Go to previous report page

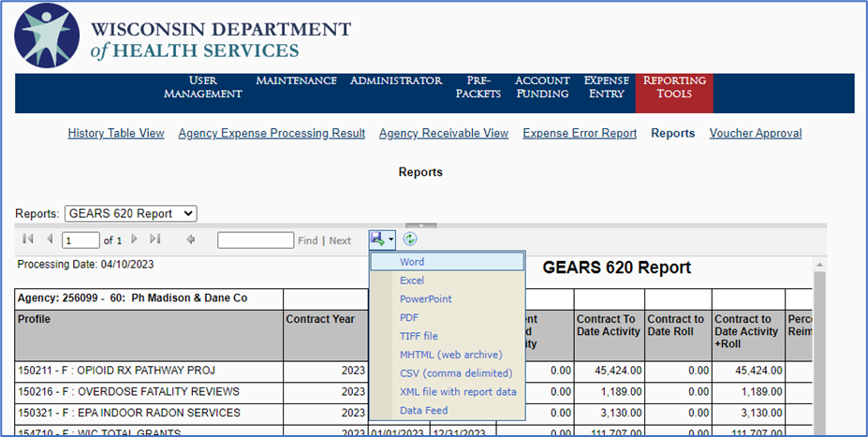50,240
